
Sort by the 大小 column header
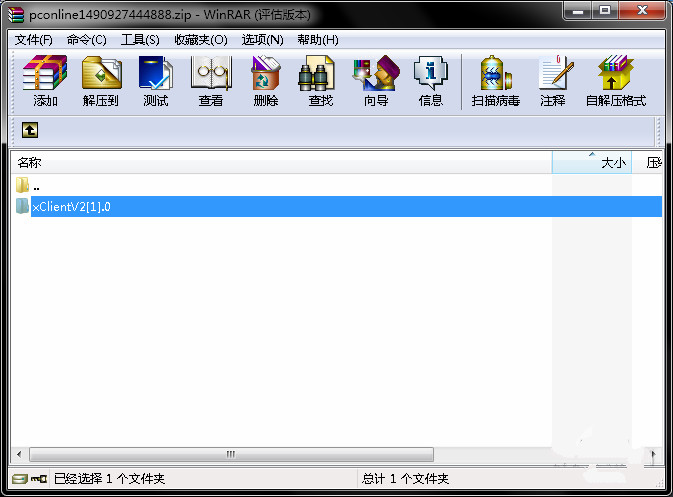click(x=591, y=163)
